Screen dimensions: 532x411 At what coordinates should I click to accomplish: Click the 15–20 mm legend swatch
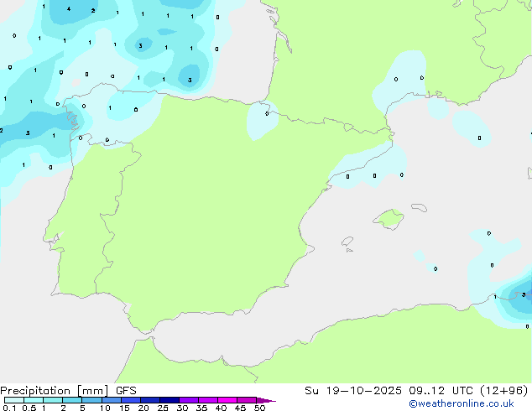(131, 400)
